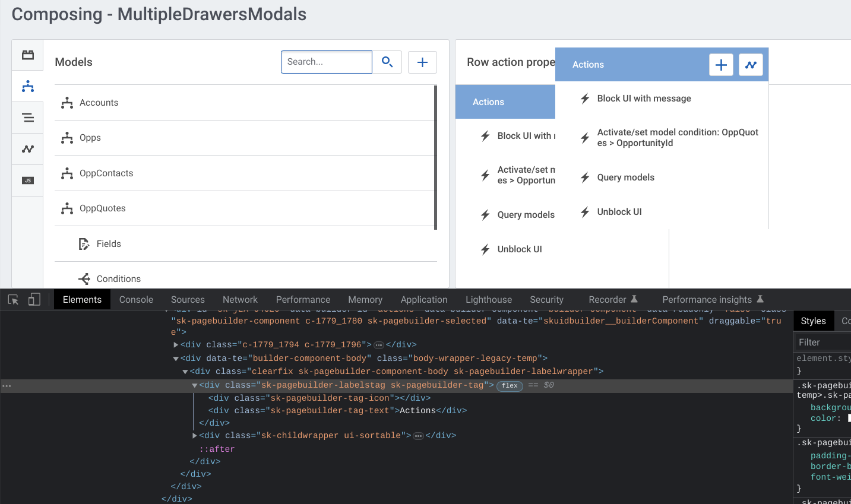Viewport: 851px width, 504px height.
Task: Toggle DevTools inspect element picker
Action: pyautogui.click(x=13, y=300)
